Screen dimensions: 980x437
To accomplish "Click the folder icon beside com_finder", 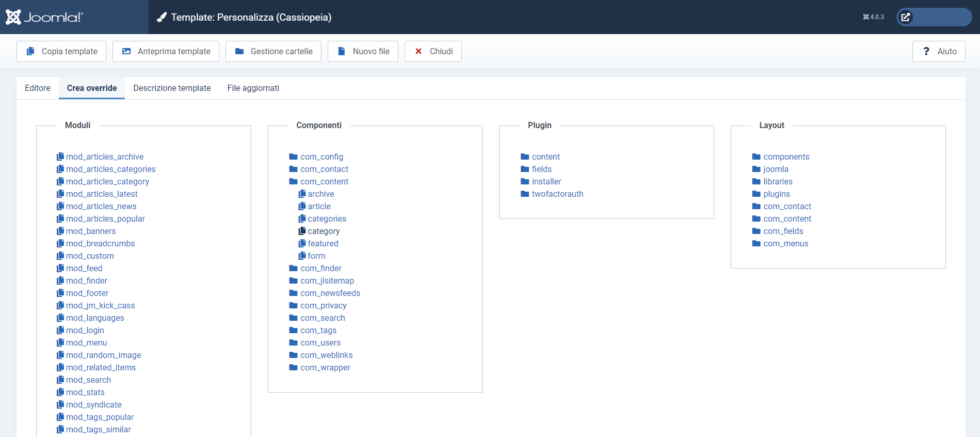I will click(x=294, y=268).
